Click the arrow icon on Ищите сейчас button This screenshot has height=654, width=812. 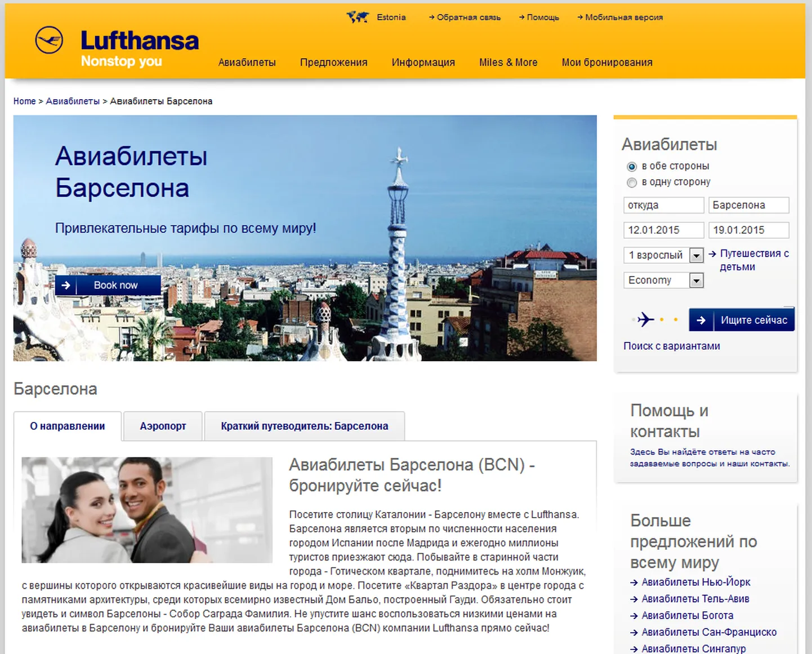pyautogui.click(x=701, y=320)
